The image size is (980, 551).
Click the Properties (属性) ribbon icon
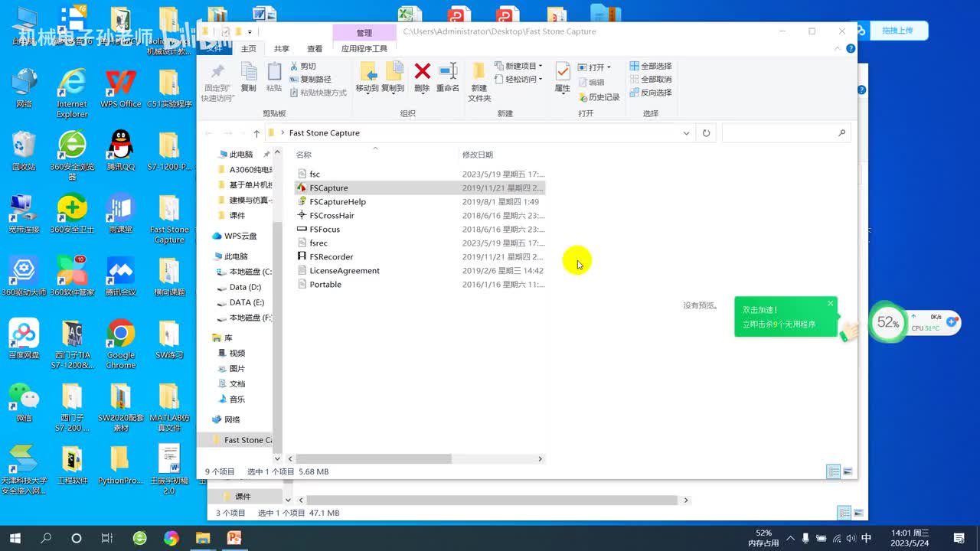point(563,77)
